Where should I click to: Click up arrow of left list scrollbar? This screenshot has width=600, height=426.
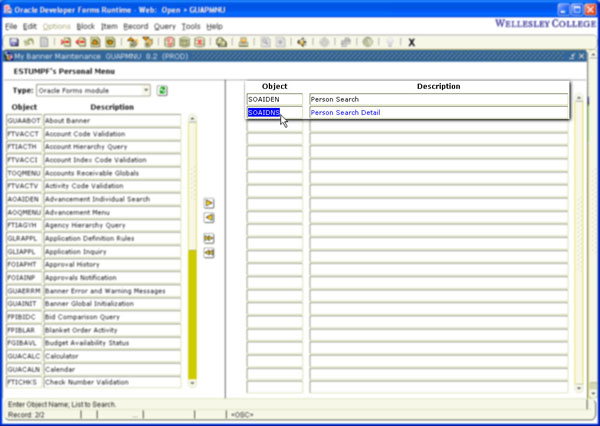pyautogui.click(x=192, y=119)
